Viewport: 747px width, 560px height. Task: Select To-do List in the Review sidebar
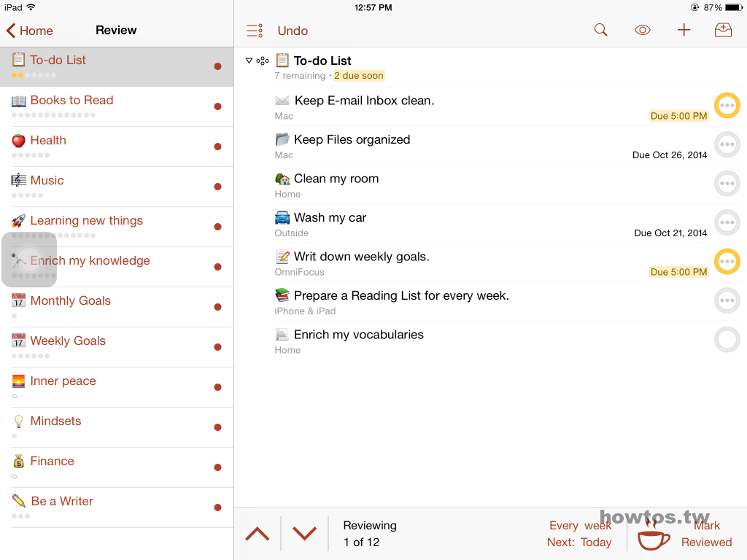click(117, 66)
